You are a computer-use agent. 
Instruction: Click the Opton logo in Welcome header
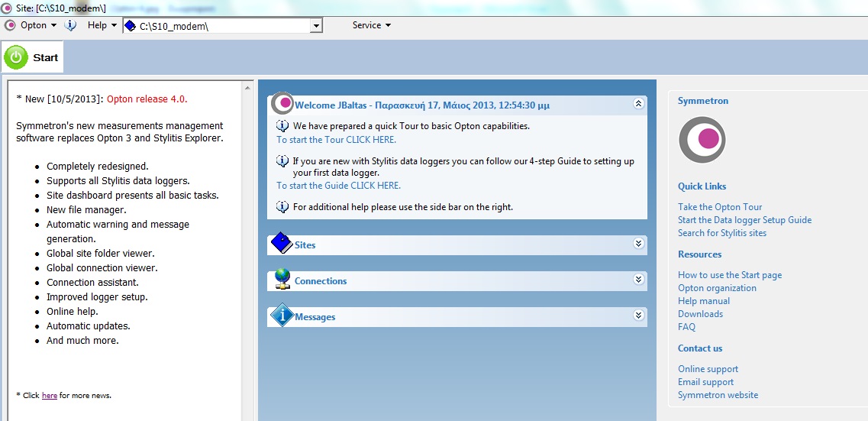(x=283, y=103)
